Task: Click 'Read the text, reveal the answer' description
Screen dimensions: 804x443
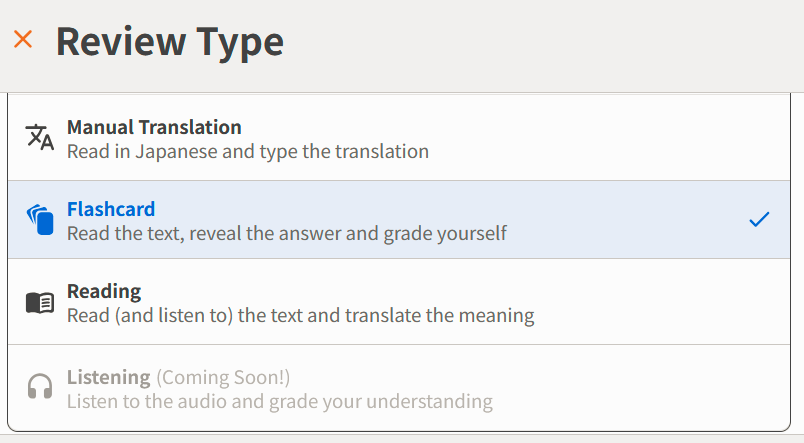Action: click(287, 234)
